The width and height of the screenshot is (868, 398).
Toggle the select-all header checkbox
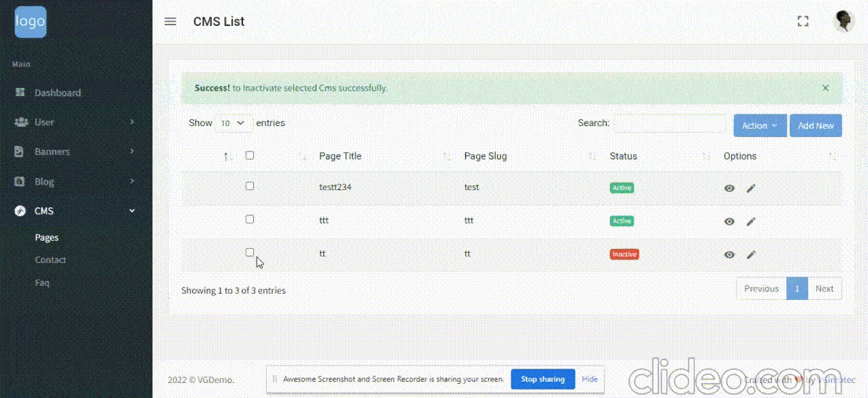[x=250, y=155]
